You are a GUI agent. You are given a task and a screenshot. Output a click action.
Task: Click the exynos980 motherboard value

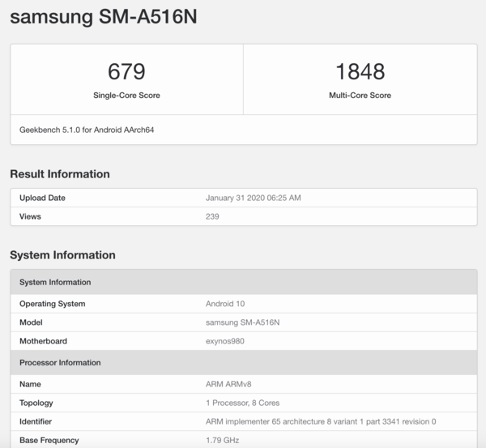click(226, 341)
